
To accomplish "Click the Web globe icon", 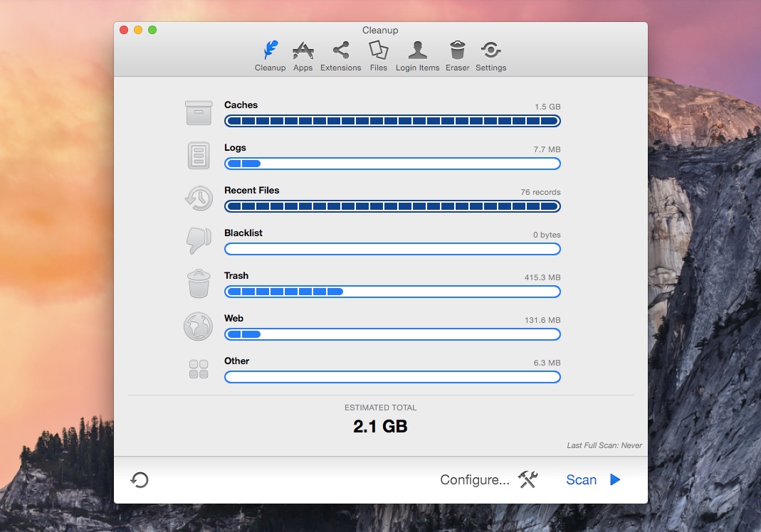I will pos(198,326).
